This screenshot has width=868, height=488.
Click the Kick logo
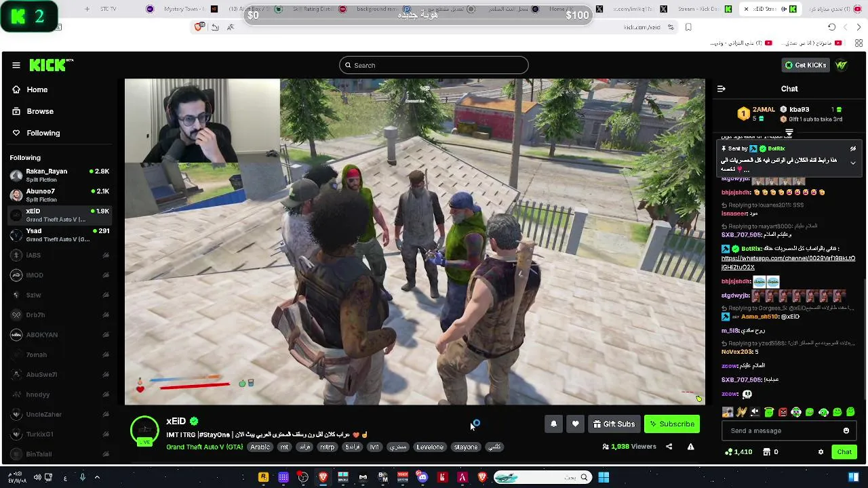click(51, 65)
